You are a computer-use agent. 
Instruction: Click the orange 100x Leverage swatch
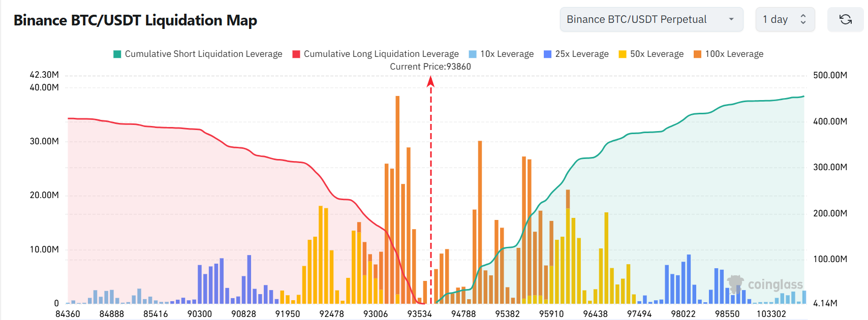click(697, 54)
